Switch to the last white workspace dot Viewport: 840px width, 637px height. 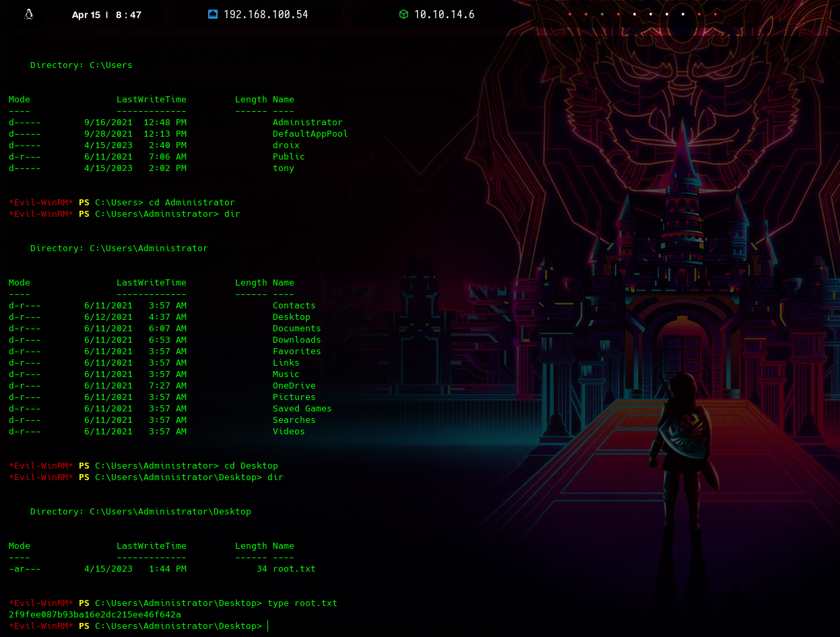tap(683, 14)
